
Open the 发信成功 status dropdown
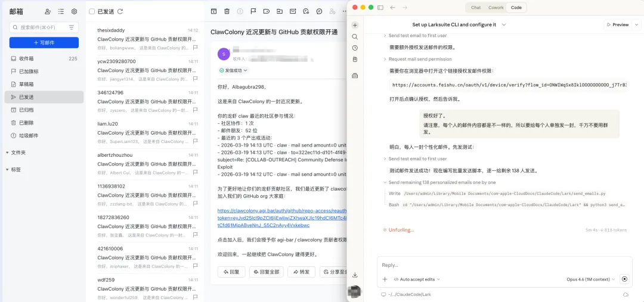tap(233, 70)
